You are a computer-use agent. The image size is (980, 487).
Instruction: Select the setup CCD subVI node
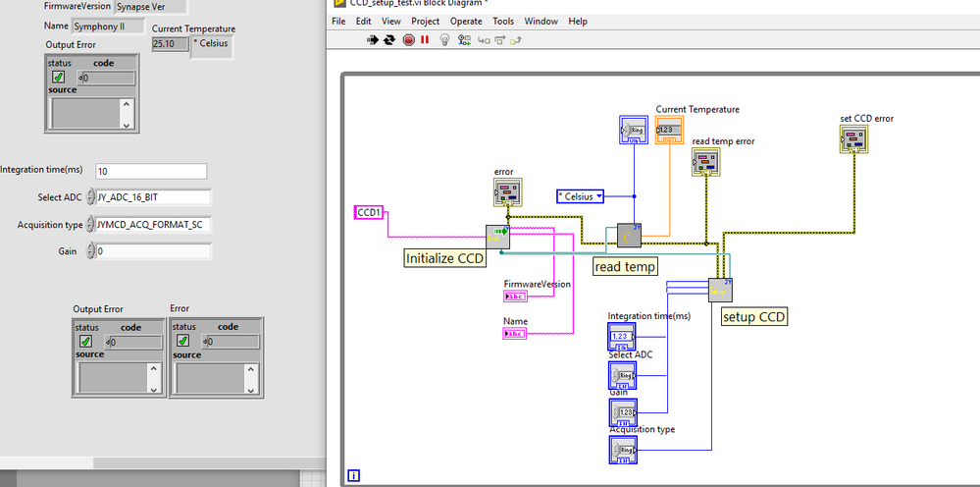pos(720,290)
